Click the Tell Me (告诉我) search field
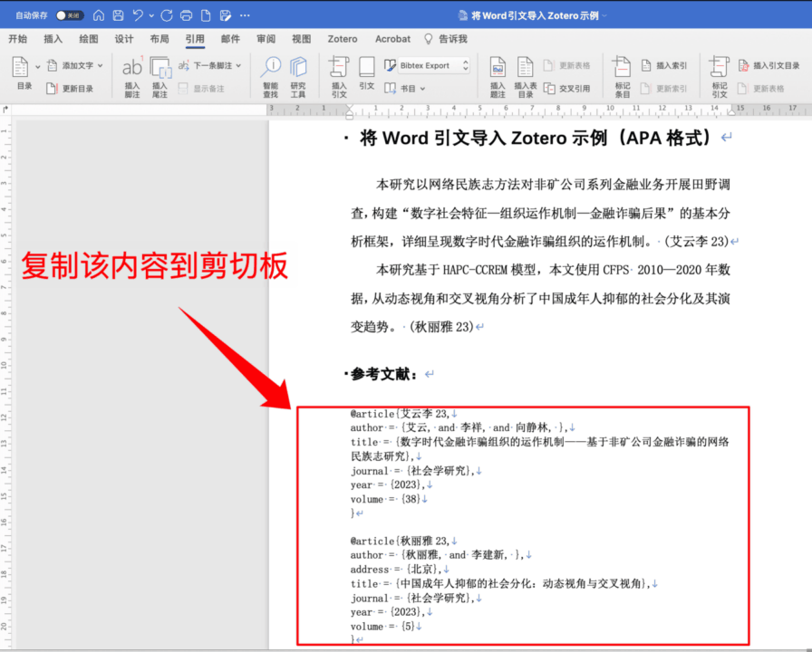Image resolution: width=812 pixels, height=652 pixels. pos(452,39)
